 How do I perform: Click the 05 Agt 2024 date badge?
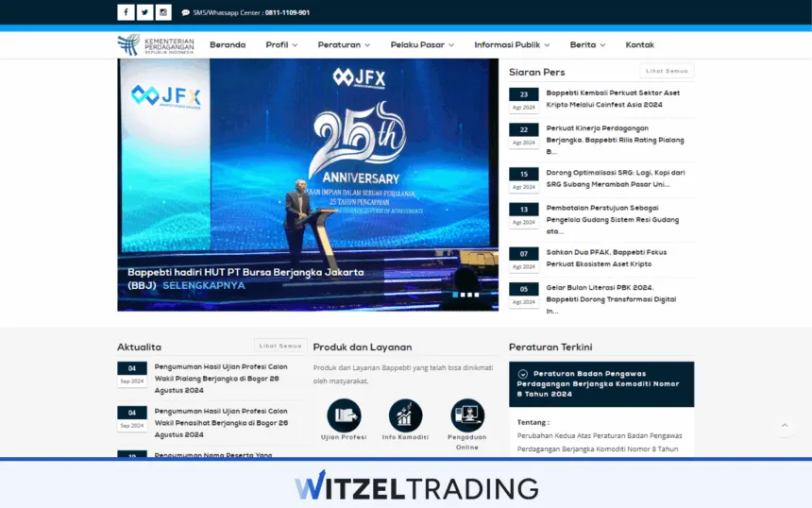524,295
